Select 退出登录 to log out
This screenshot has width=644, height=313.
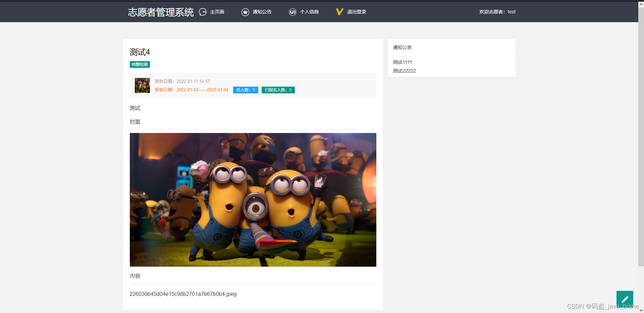pos(357,12)
